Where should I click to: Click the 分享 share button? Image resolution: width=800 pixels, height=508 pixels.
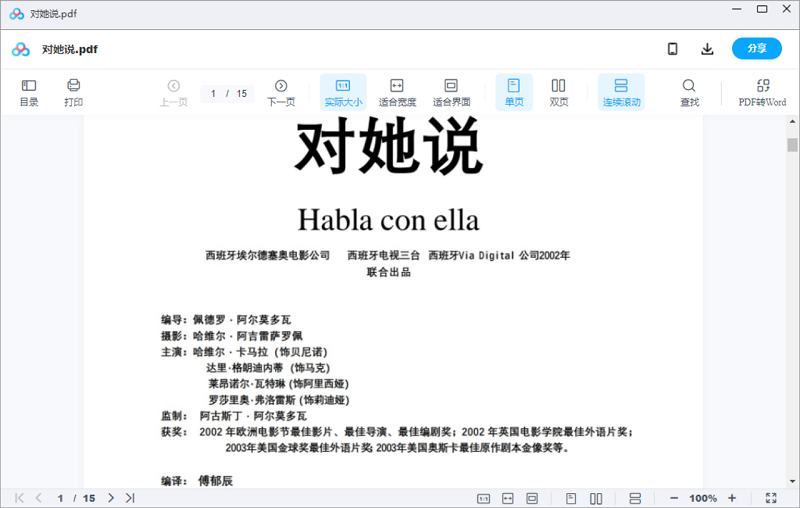click(x=756, y=49)
